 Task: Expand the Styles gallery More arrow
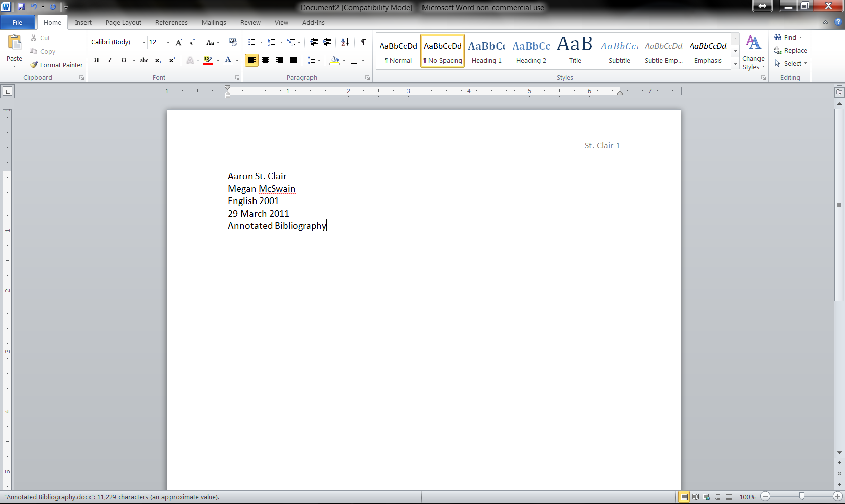tap(735, 64)
